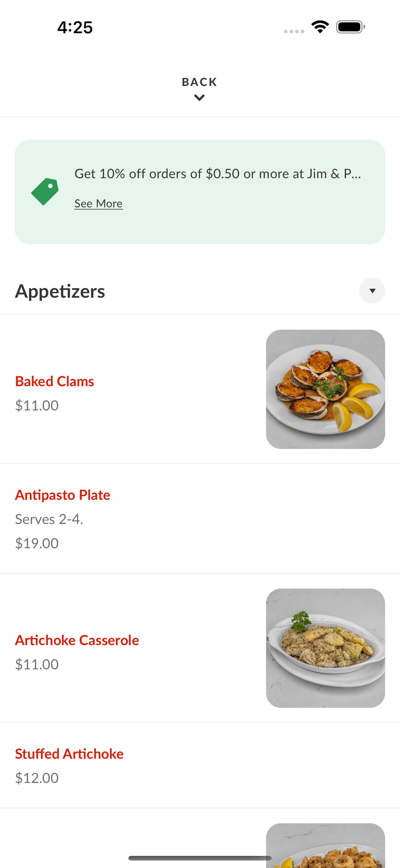Tap the fried calamari photo at bottom
The height and width of the screenshot is (868, 400).
click(325, 845)
